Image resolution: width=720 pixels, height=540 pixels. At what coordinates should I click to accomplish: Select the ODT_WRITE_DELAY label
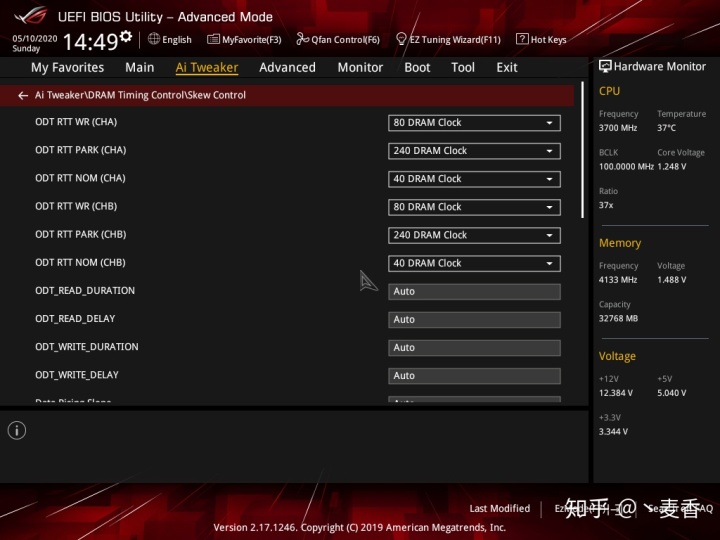pos(77,375)
